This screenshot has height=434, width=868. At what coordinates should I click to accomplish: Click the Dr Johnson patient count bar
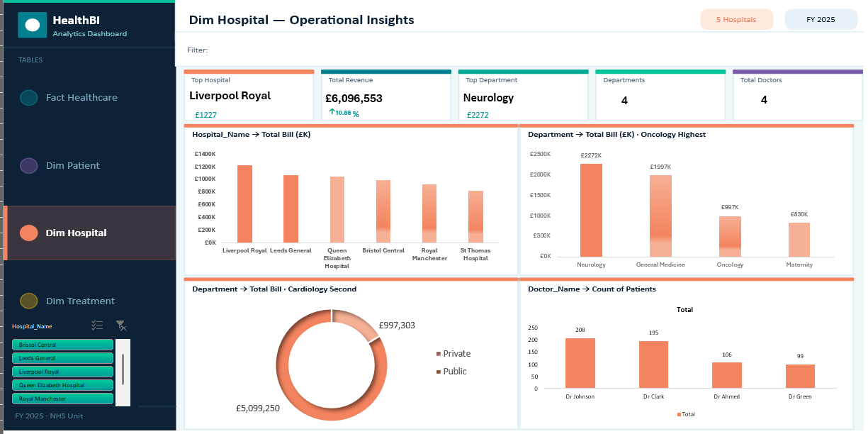click(580, 363)
